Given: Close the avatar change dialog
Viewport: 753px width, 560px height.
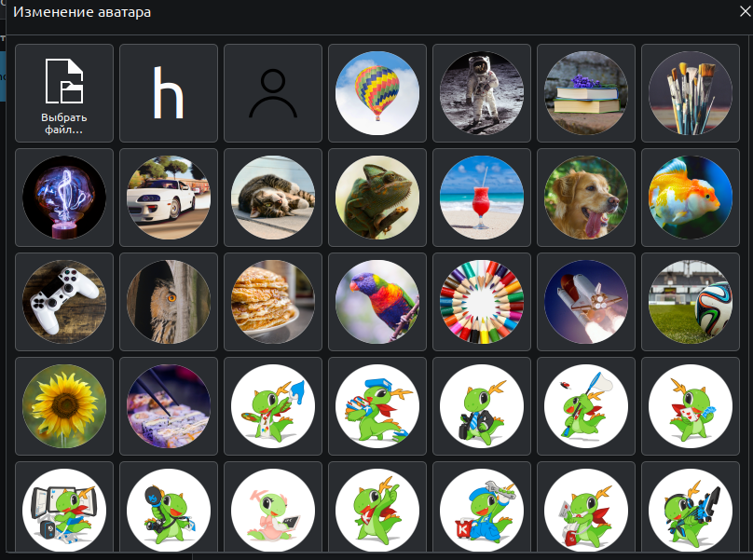Looking at the screenshot, I should click(745, 11).
